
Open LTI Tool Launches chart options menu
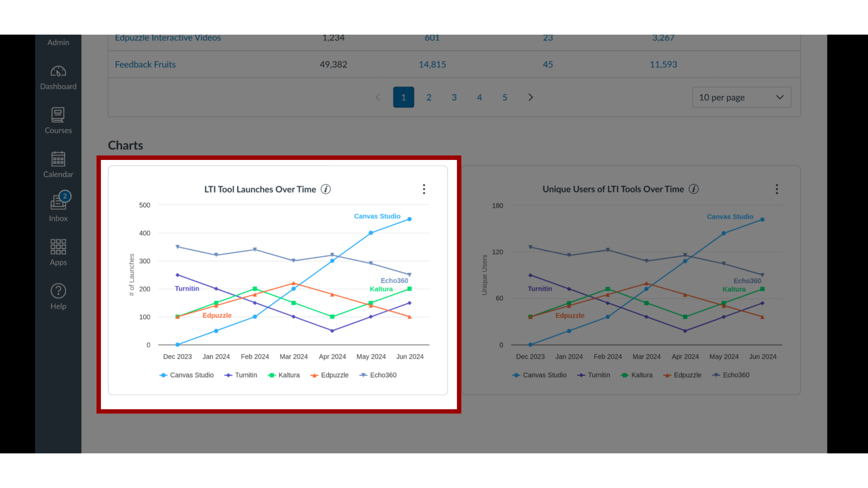424,189
